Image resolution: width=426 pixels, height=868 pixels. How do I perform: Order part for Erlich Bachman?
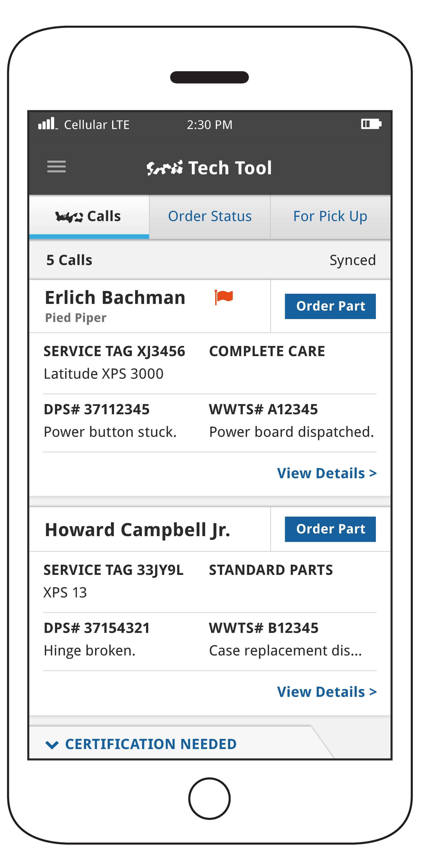click(330, 306)
